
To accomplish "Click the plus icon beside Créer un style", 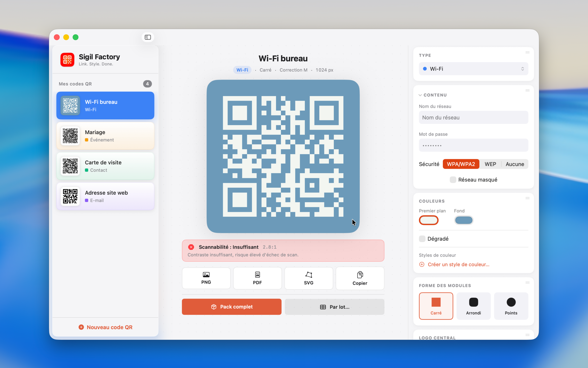I will [x=422, y=264].
